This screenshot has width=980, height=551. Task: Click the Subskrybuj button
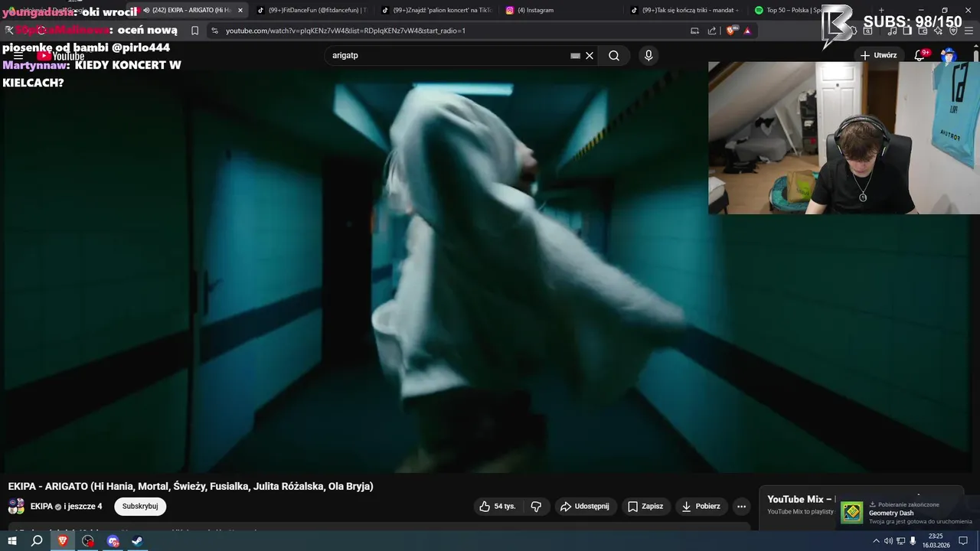point(140,507)
